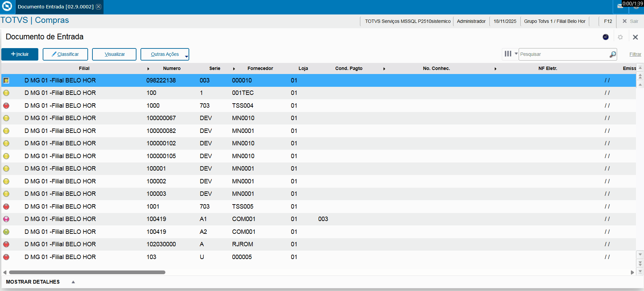Viewport: 644px width, 291px height.
Task: Open the gear settings icon near Documento de Entrada
Action: (x=620, y=37)
